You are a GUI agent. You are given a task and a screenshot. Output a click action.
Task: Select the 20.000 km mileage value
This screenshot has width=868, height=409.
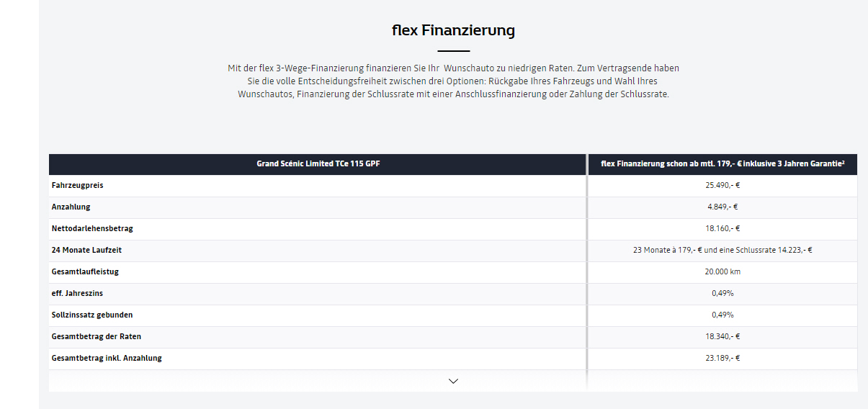point(722,271)
